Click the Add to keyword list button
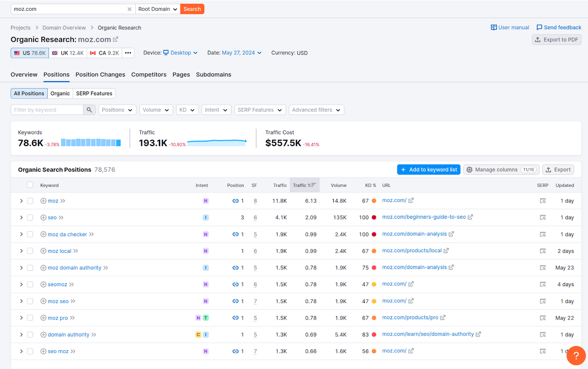 coord(428,169)
